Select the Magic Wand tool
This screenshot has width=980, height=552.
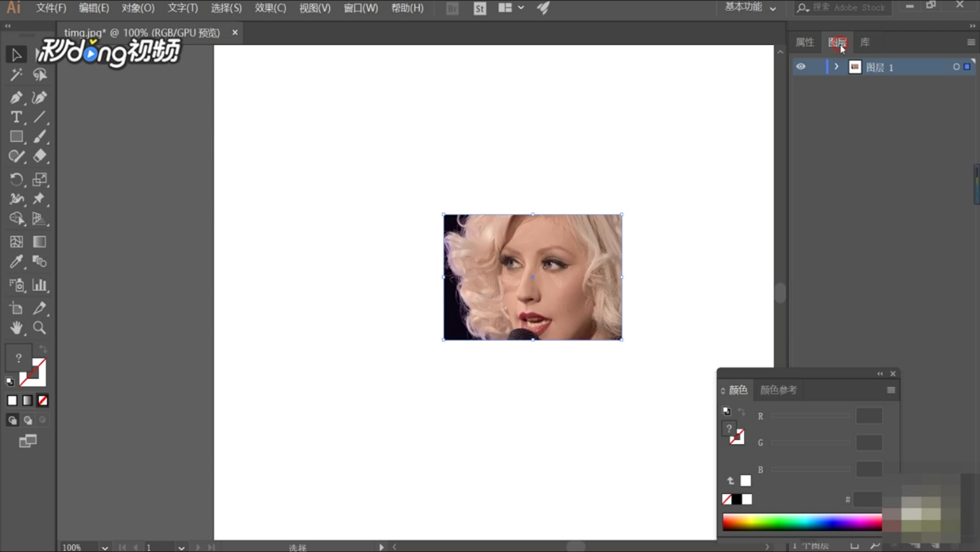click(x=16, y=75)
